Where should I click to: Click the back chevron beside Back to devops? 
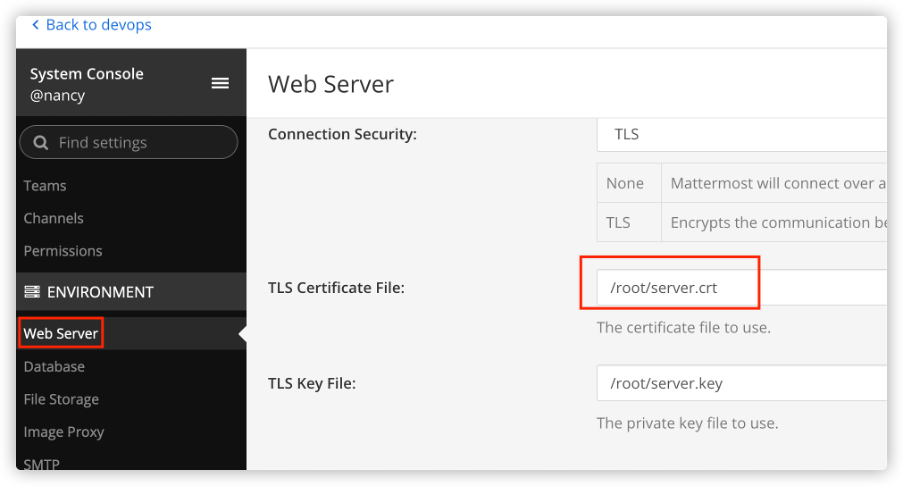[x=36, y=24]
